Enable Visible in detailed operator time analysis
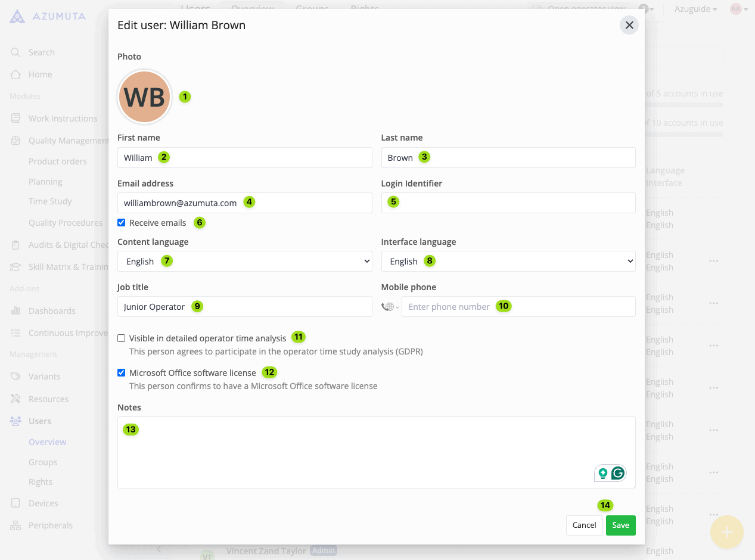 pos(122,338)
